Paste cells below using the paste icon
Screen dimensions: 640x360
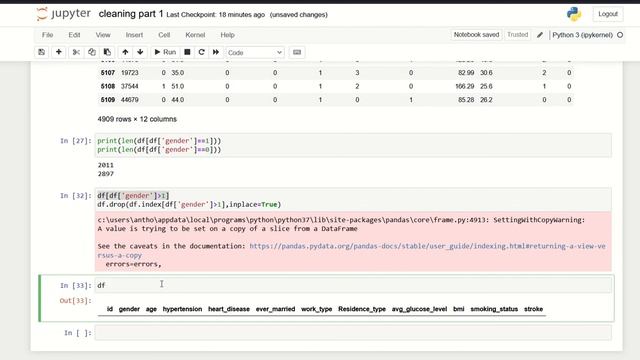pos(107,52)
